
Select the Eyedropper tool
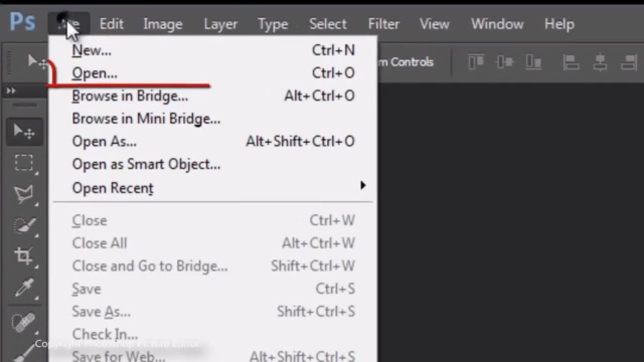pos(24,288)
